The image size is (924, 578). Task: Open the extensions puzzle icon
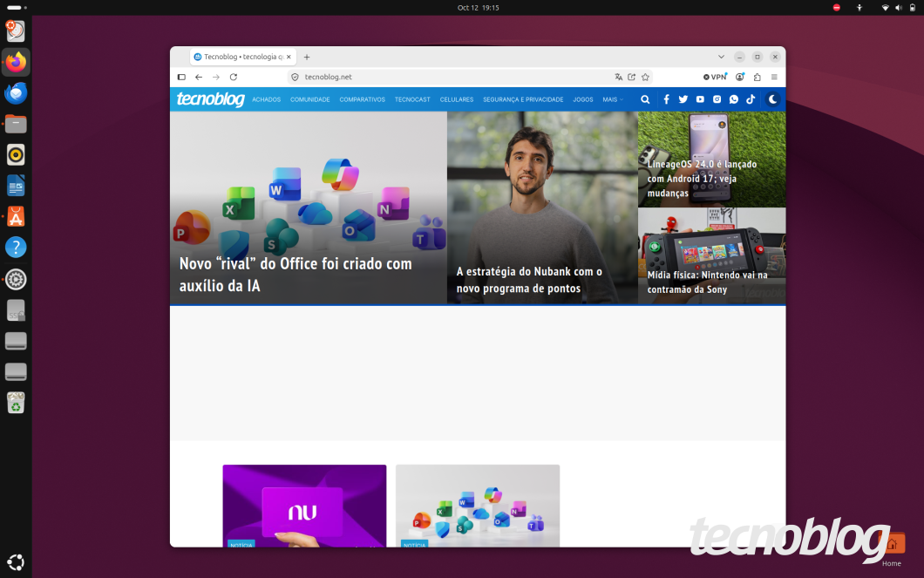coord(758,78)
